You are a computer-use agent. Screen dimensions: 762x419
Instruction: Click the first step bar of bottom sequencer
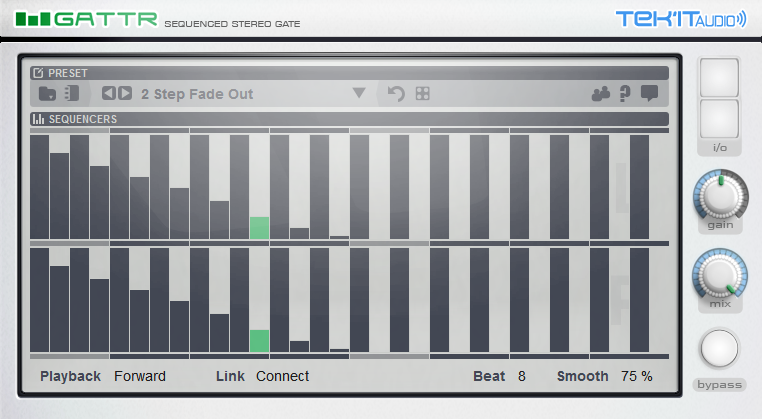[x=39, y=300]
